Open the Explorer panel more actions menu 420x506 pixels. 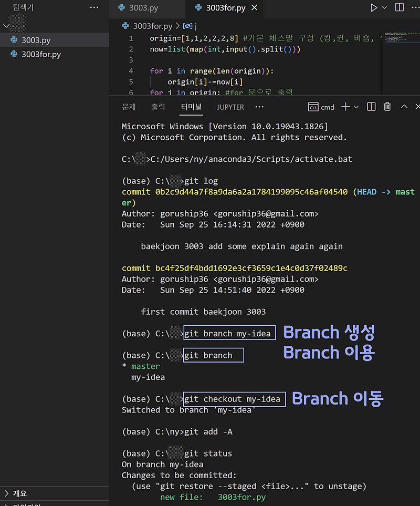[x=94, y=7]
